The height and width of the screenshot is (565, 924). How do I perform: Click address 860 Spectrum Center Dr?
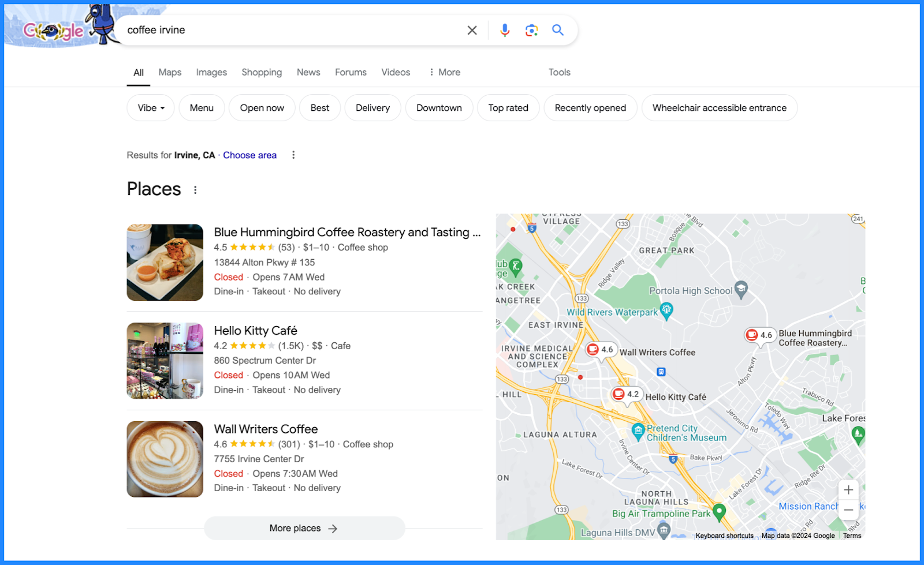point(265,360)
